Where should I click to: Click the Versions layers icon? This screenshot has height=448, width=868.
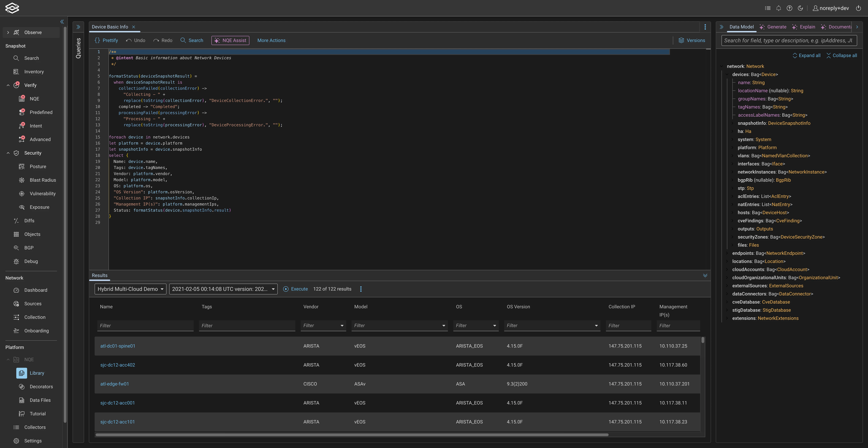coord(681,40)
